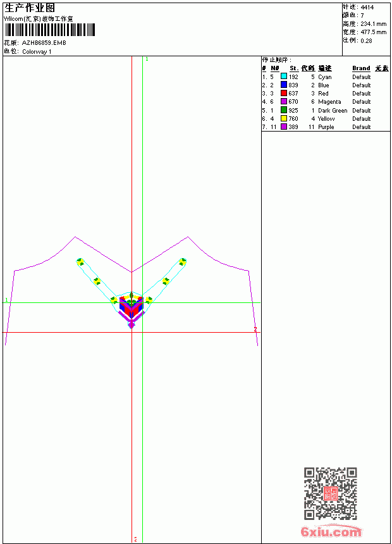
Task: Select the Red thread swatch
Action: [284, 93]
